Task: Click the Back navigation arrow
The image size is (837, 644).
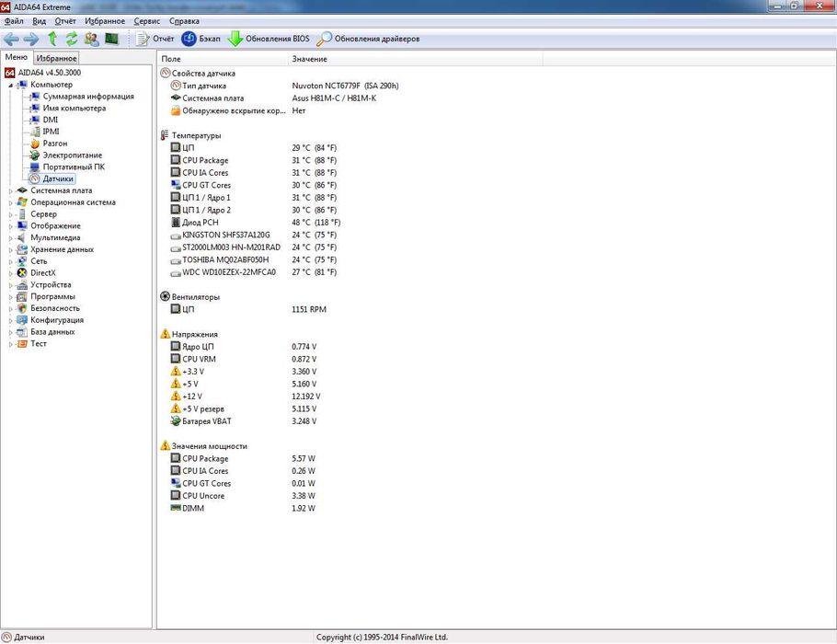Action: click(x=11, y=39)
